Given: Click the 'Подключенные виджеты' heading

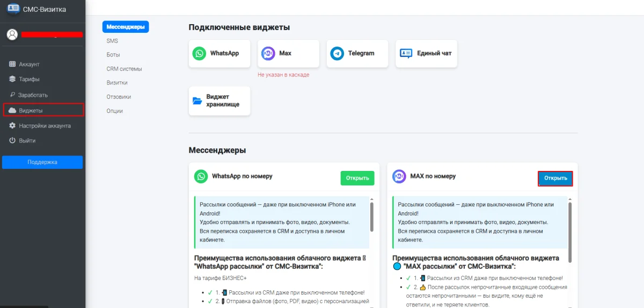Looking at the screenshot, I should pos(239,27).
